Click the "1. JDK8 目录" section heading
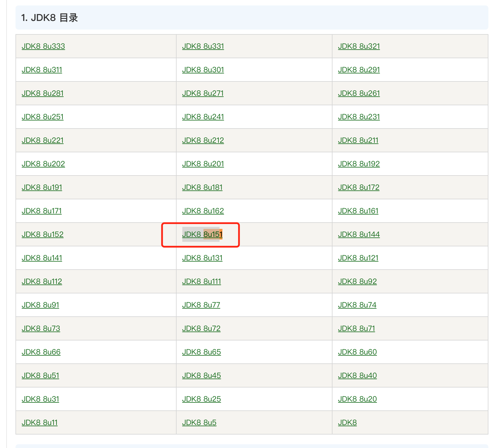 tap(50, 18)
